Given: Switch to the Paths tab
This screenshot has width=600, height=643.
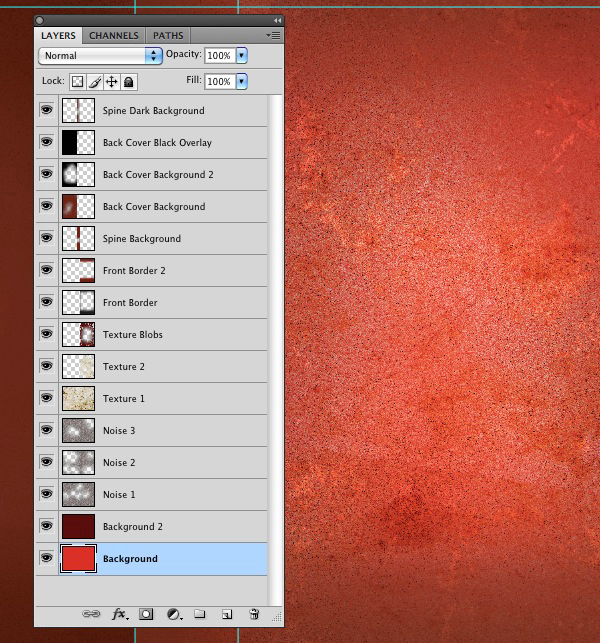Looking at the screenshot, I should (168, 36).
